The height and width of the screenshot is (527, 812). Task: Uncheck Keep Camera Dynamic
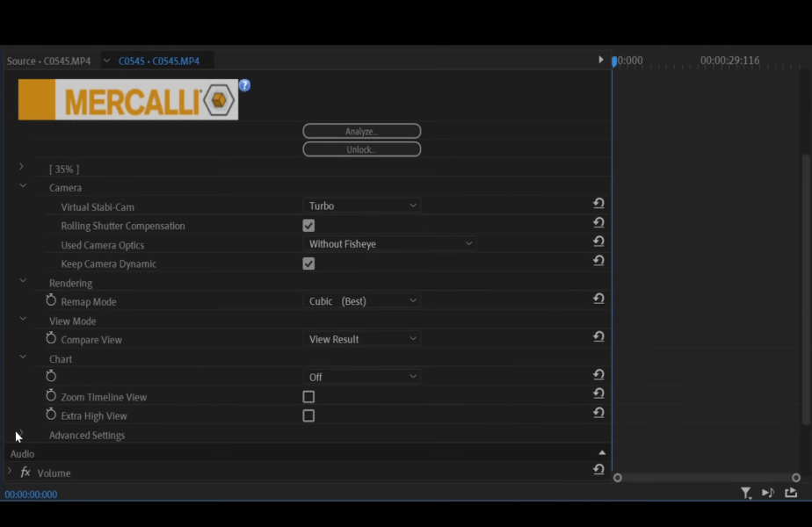pos(308,264)
